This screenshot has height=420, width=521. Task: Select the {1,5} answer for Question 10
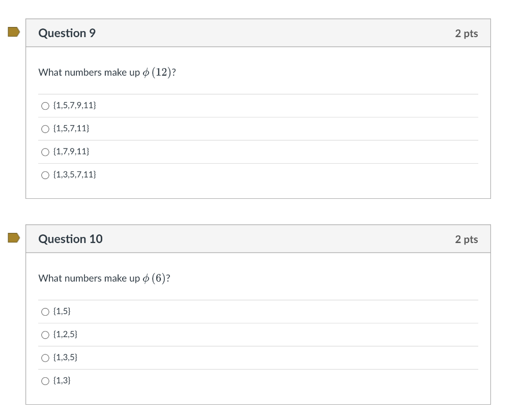click(x=45, y=312)
